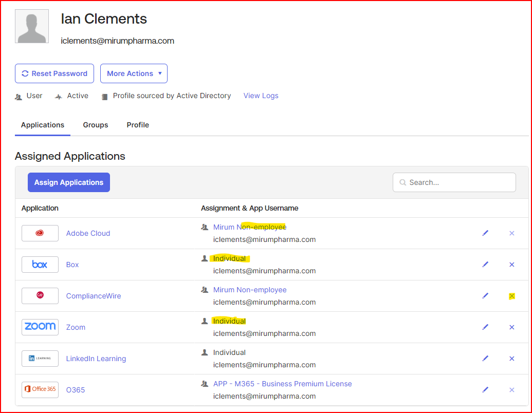Image resolution: width=532 pixels, height=413 pixels.
Task: Click the edit pencil for Adobe Cloud
Action: (485, 233)
